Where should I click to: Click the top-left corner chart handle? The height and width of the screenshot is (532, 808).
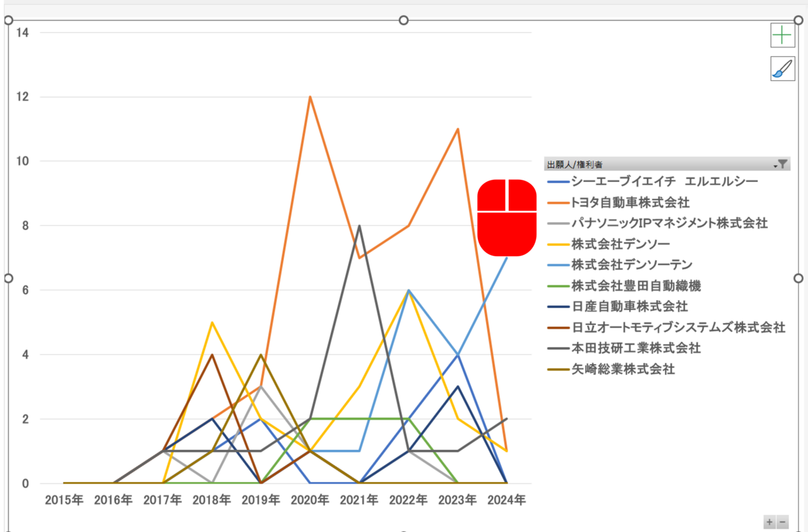(9, 20)
